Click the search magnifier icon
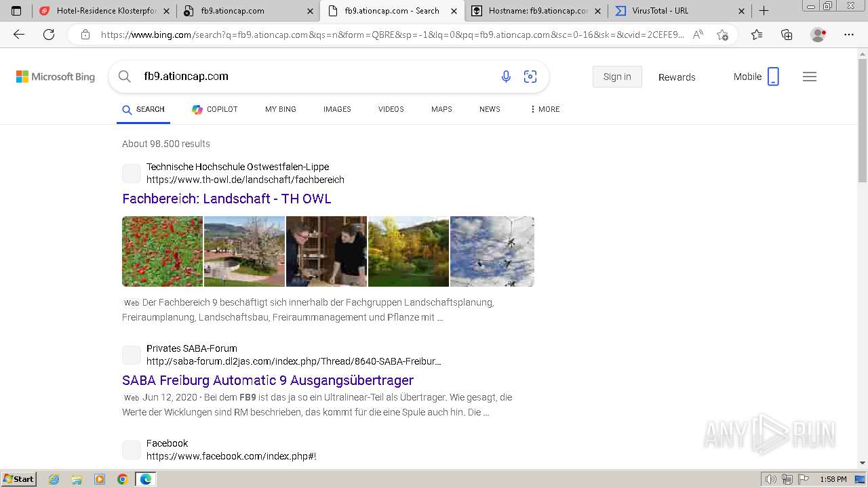Screen dimensions: 868x488 (x=125, y=77)
